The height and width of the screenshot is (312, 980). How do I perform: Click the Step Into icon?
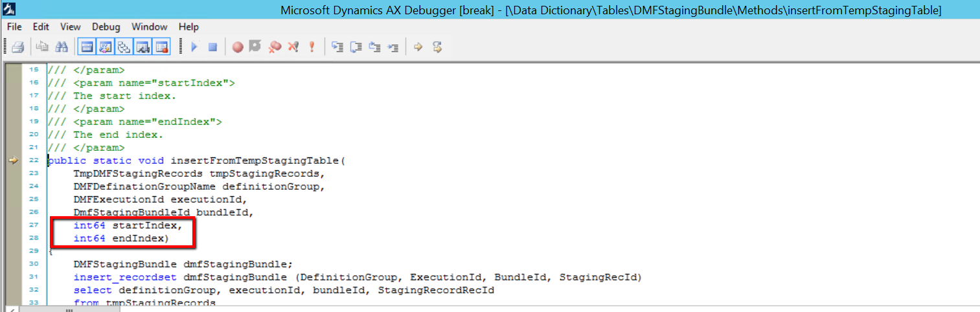337,47
